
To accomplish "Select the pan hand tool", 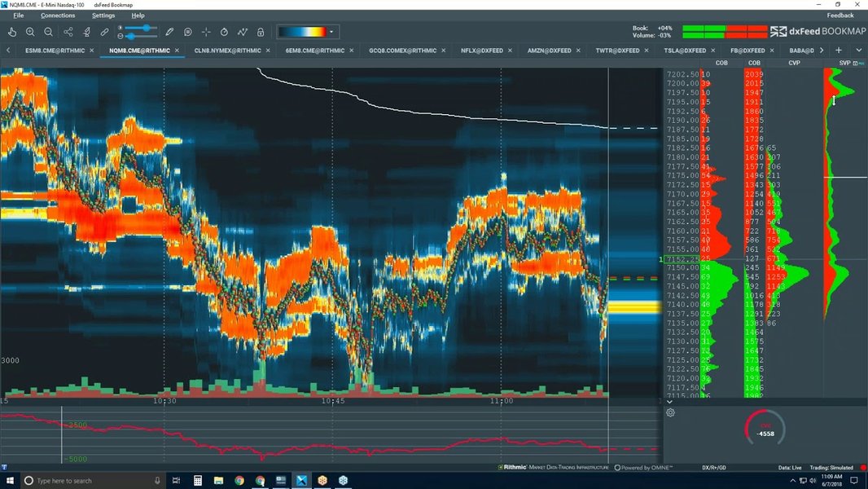I will pyautogui.click(x=12, y=31).
